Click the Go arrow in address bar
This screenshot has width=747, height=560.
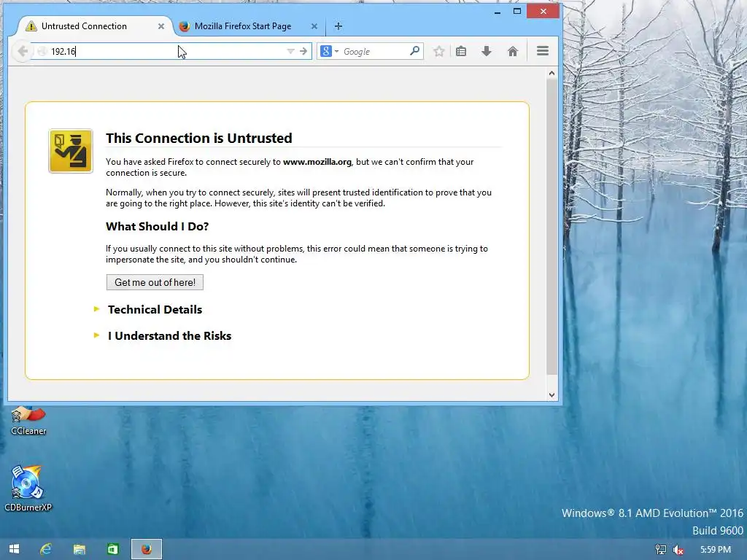(x=303, y=51)
